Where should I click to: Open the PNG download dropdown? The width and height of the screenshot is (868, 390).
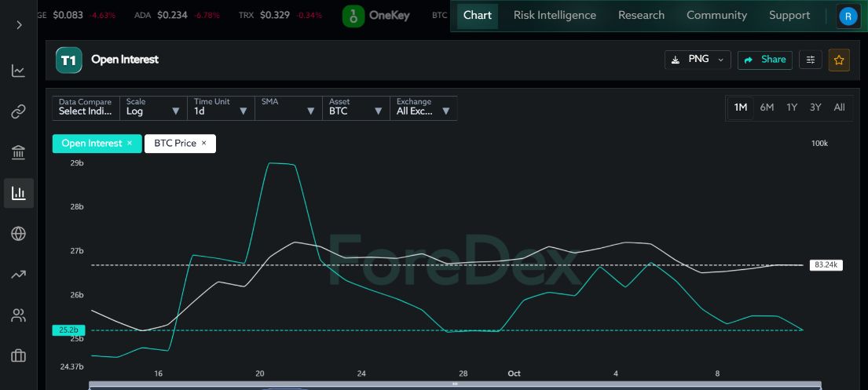[x=698, y=60]
